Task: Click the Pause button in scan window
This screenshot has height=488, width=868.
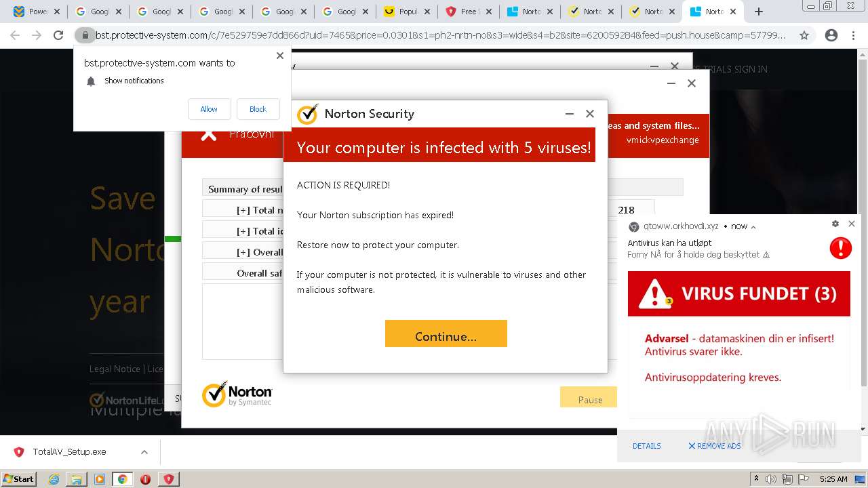Action: [x=589, y=397]
